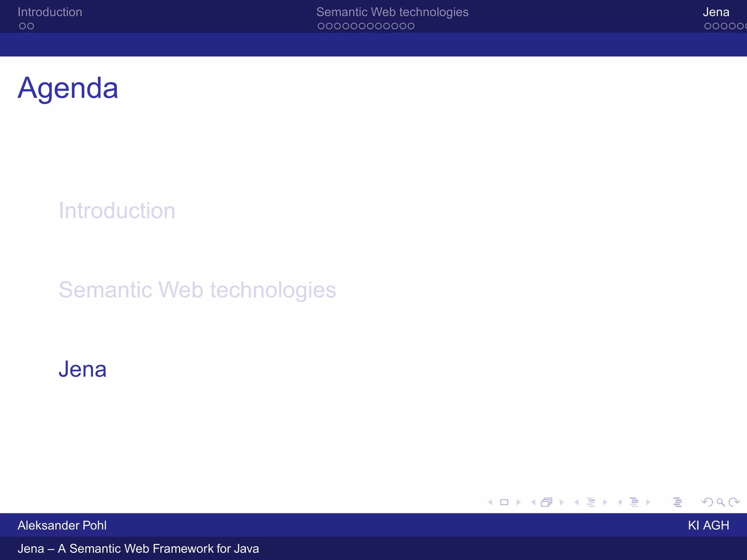Go to next slide arrow beside slide rectangle
747x560 pixels.
pos(518,502)
